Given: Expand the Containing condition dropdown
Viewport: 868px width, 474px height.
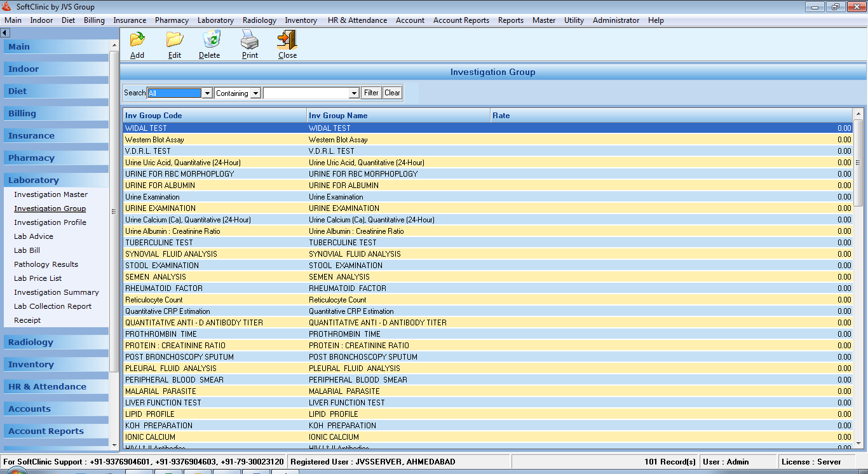Looking at the screenshot, I should 255,93.
